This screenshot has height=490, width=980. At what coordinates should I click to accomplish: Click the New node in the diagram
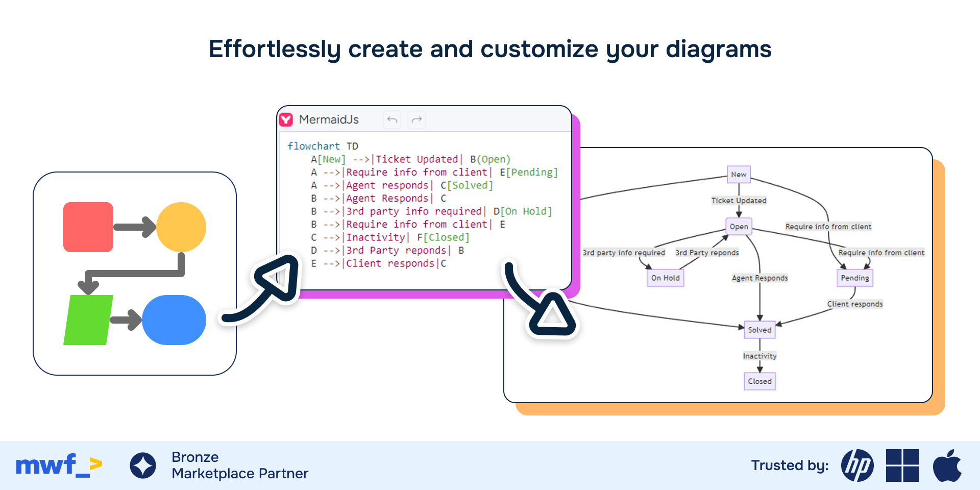coord(739,175)
